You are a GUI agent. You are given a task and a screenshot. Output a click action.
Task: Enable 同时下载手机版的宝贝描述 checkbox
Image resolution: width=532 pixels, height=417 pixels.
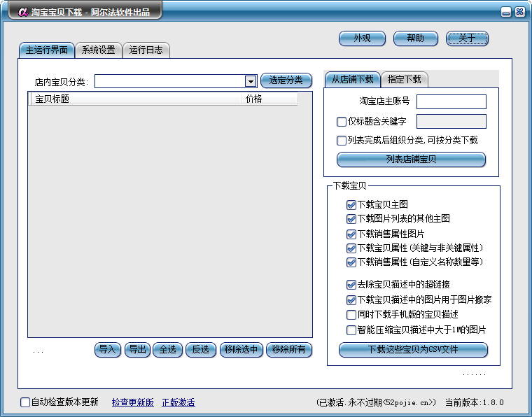[351, 315]
